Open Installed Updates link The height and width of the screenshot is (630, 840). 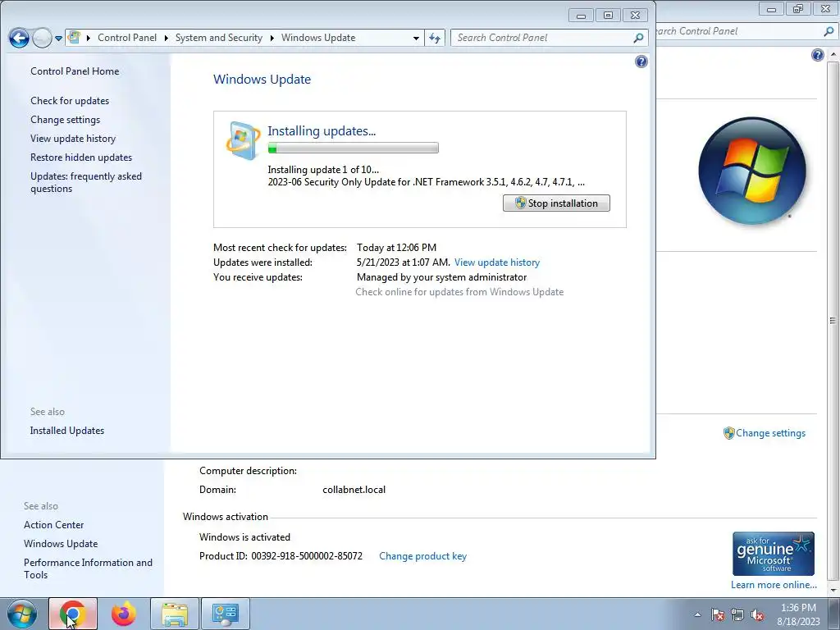click(x=67, y=431)
